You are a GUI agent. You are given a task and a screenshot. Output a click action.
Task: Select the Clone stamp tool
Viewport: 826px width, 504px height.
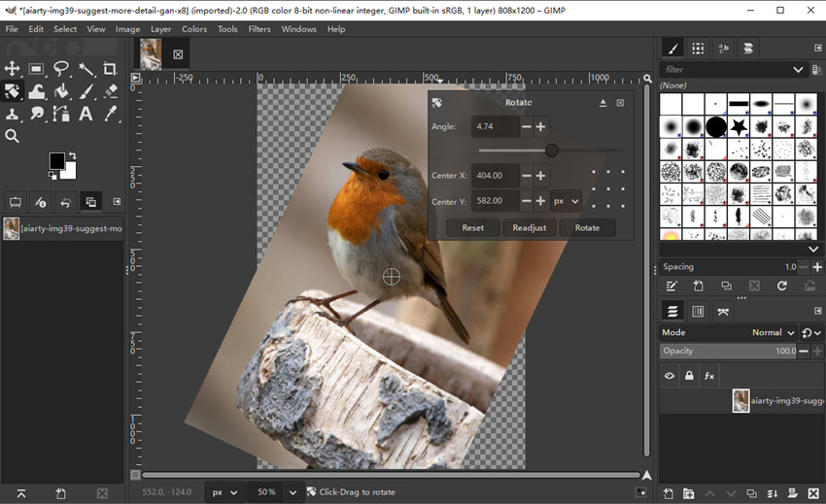pos(12,114)
